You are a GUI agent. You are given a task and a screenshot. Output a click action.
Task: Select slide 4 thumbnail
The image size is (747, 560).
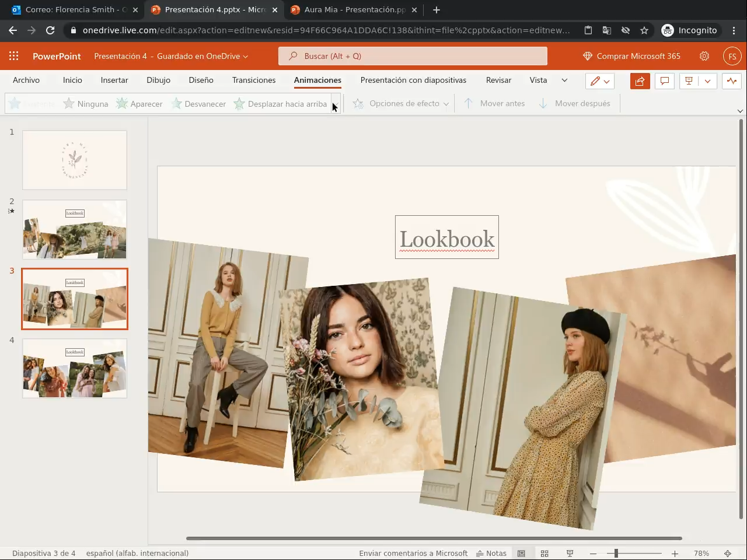pyautogui.click(x=75, y=368)
